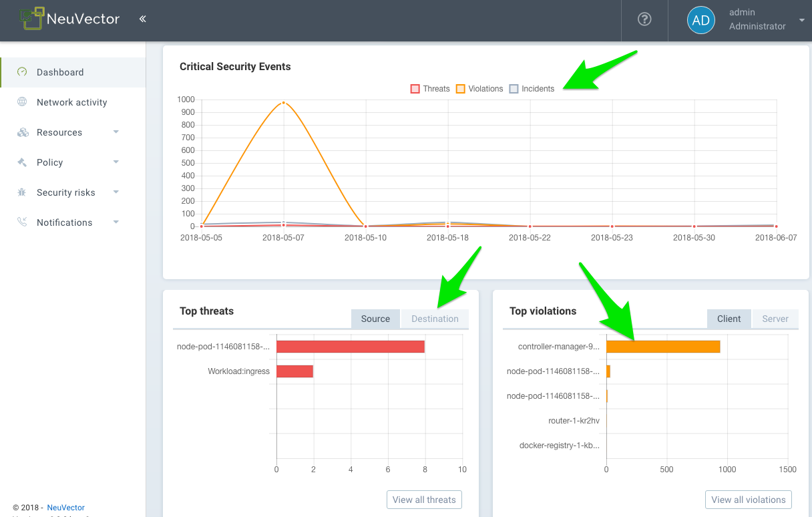Image resolution: width=812 pixels, height=517 pixels.
Task: Expand the Resources menu arrow
Action: [116, 132]
